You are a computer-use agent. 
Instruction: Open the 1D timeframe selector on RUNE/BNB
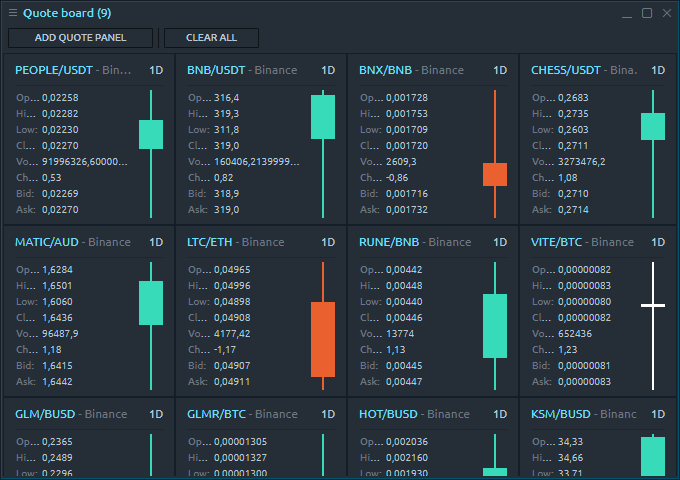pos(500,242)
